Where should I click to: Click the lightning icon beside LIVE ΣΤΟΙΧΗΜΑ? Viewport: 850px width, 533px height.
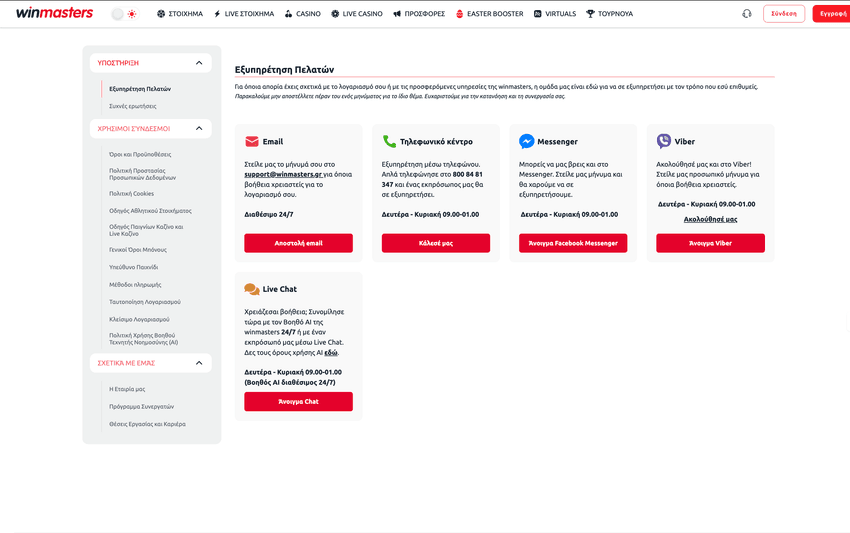[217, 14]
